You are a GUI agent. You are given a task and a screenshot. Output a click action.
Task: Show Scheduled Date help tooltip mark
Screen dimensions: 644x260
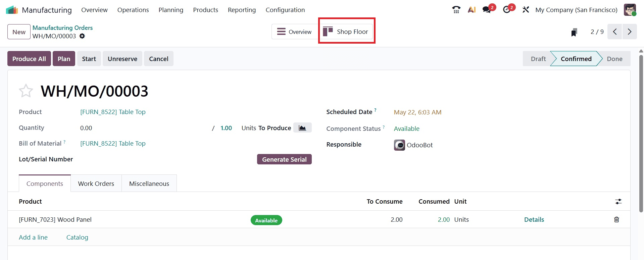[x=375, y=110]
